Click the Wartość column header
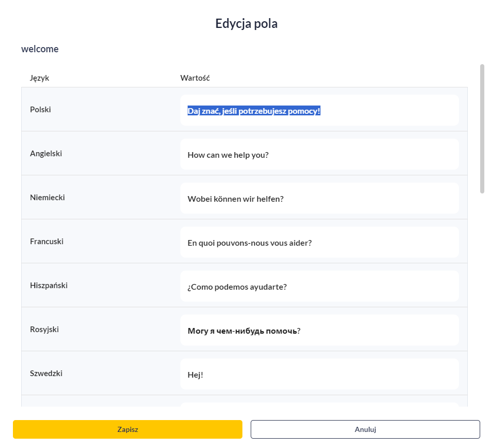Screen dimensions: 490x448 coord(195,78)
